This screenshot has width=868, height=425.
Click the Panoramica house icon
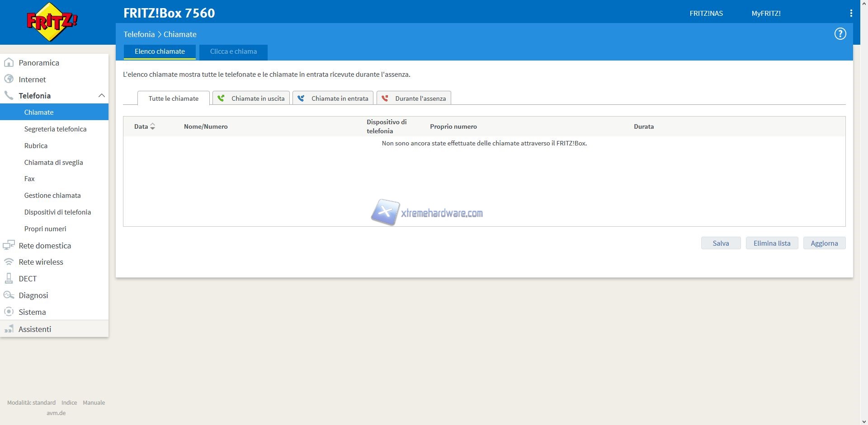(x=9, y=63)
